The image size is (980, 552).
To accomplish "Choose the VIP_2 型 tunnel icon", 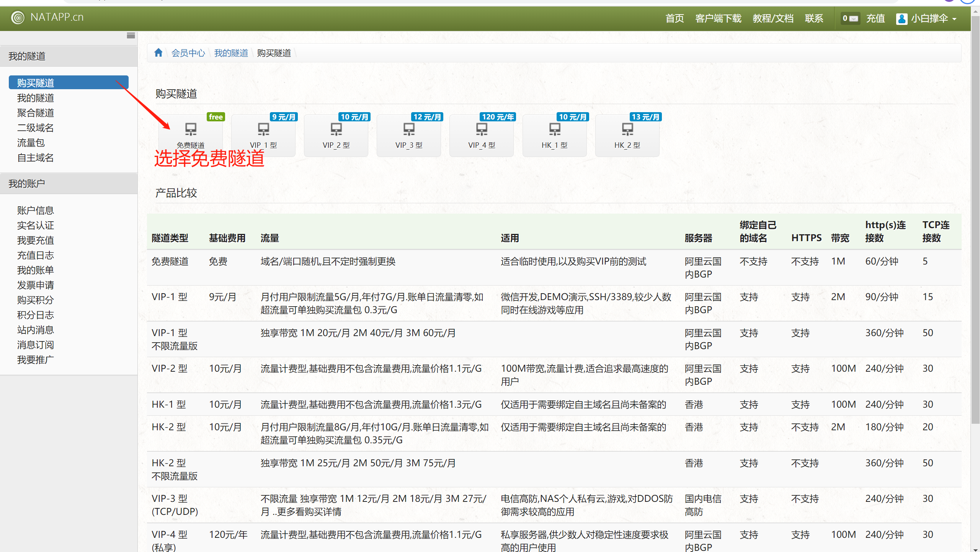I will [336, 129].
